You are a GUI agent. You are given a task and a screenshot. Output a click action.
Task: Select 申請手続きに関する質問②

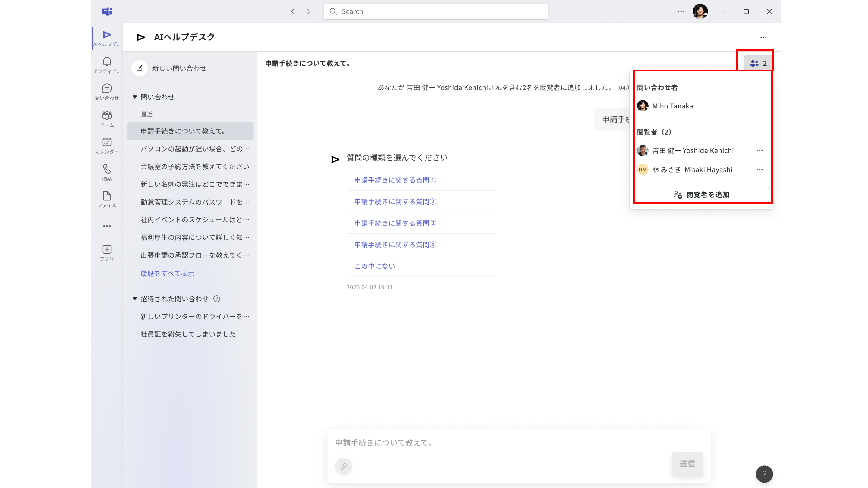point(395,202)
